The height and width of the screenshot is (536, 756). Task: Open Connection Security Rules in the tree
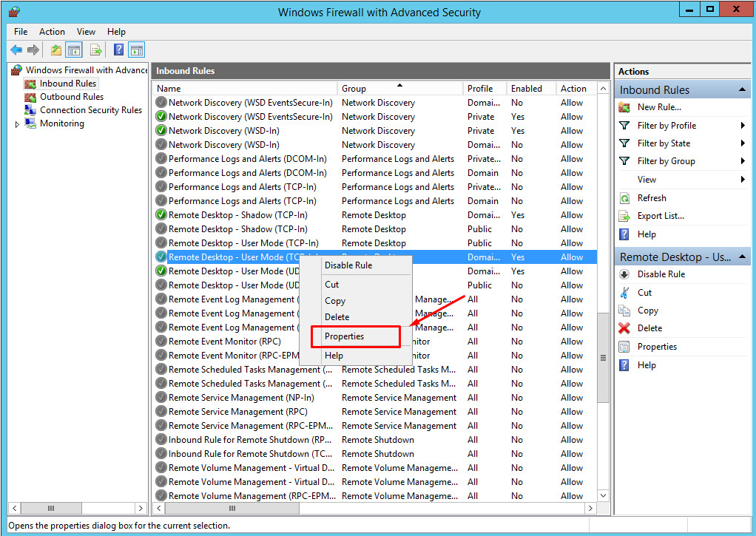pyautogui.click(x=90, y=110)
